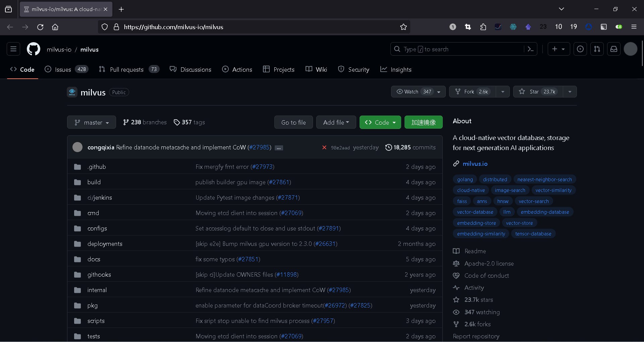Open the sidebar panel extension icon
This screenshot has width=644, height=342.
tap(603, 27)
